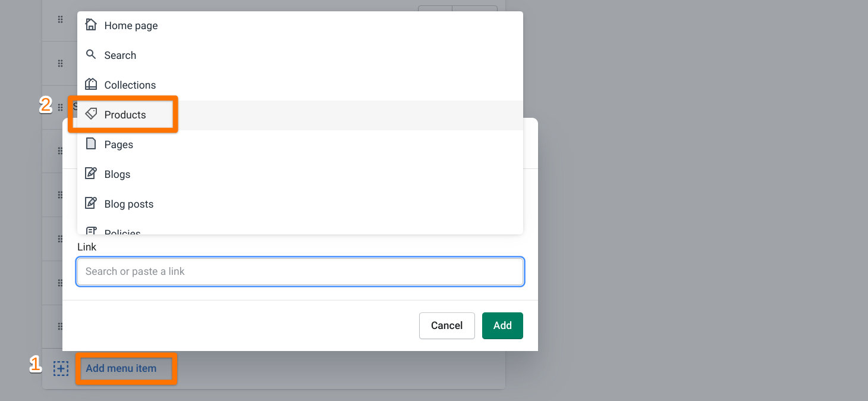
Task: Select Home page from link list
Action: tap(131, 26)
